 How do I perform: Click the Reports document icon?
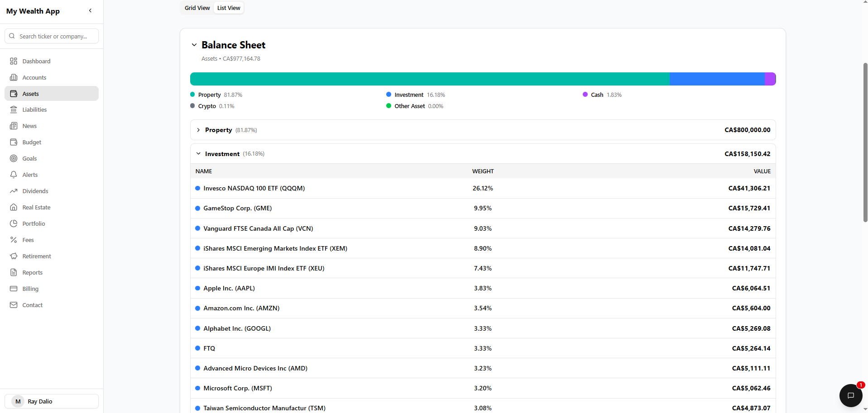(14, 272)
